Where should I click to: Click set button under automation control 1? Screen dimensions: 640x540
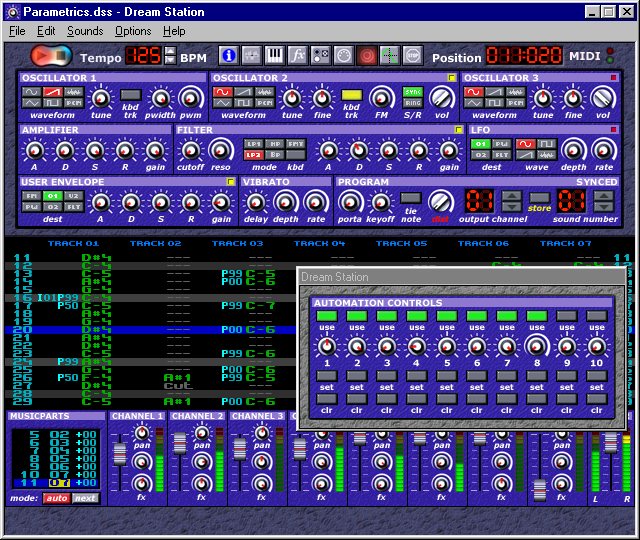[327, 376]
